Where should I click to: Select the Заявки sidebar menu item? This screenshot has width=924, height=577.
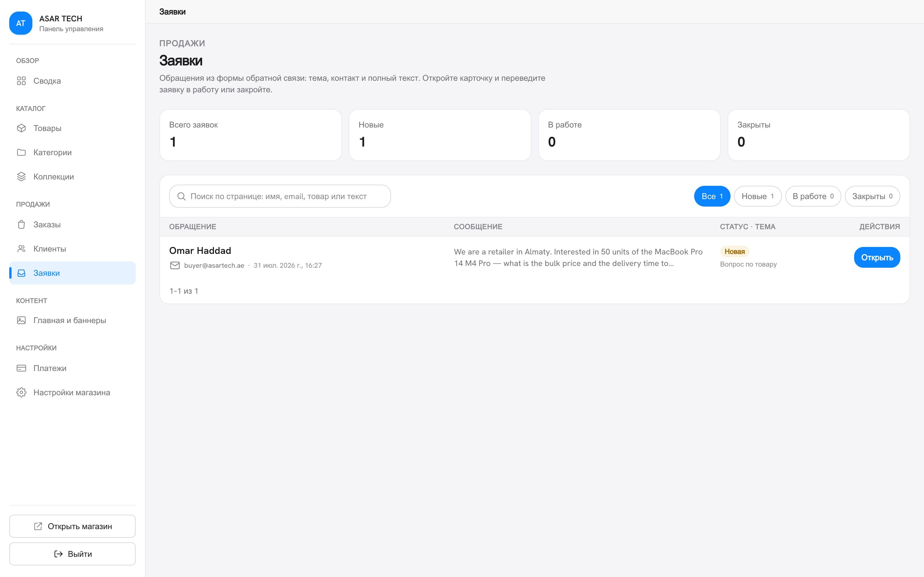pyautogui.click(x=72, y=273)
